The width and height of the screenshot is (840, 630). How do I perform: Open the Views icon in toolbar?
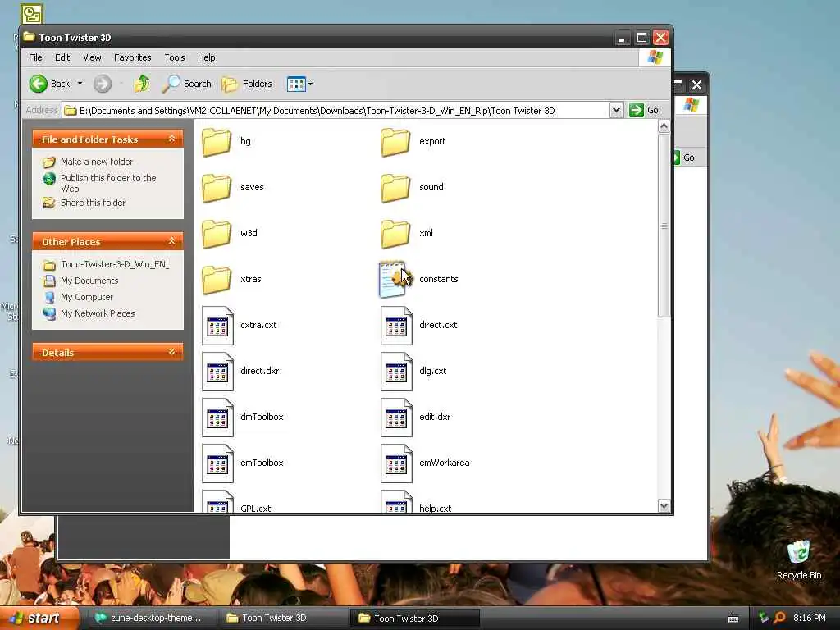(295, 84)
